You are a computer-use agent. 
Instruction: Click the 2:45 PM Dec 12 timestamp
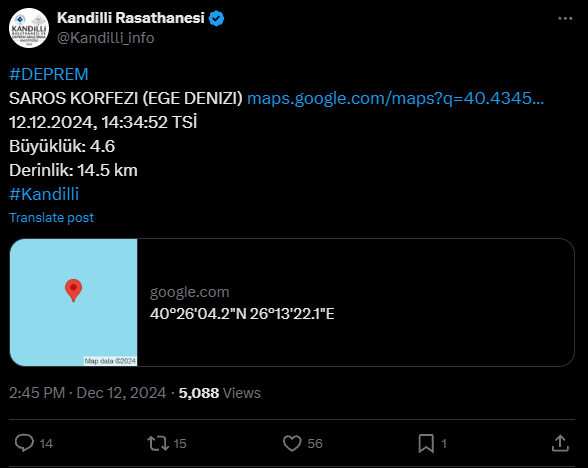pyautogui.click(x=87, y=393)
